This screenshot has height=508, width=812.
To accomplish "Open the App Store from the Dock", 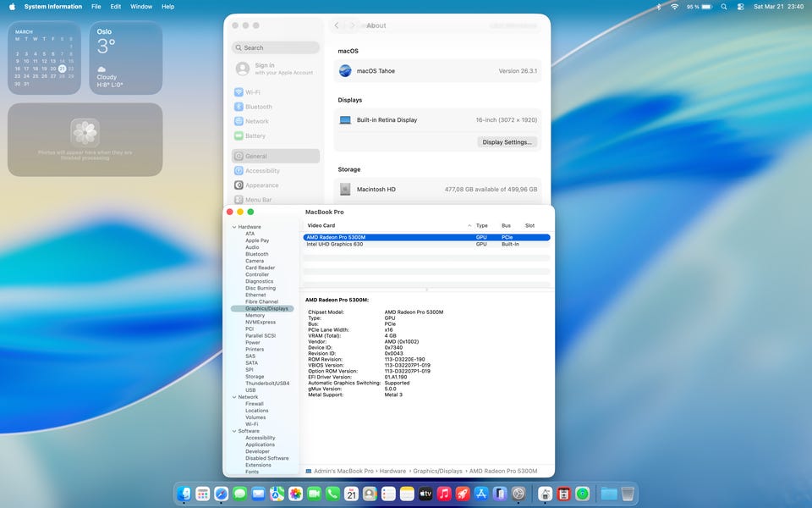I will point(481,494).
